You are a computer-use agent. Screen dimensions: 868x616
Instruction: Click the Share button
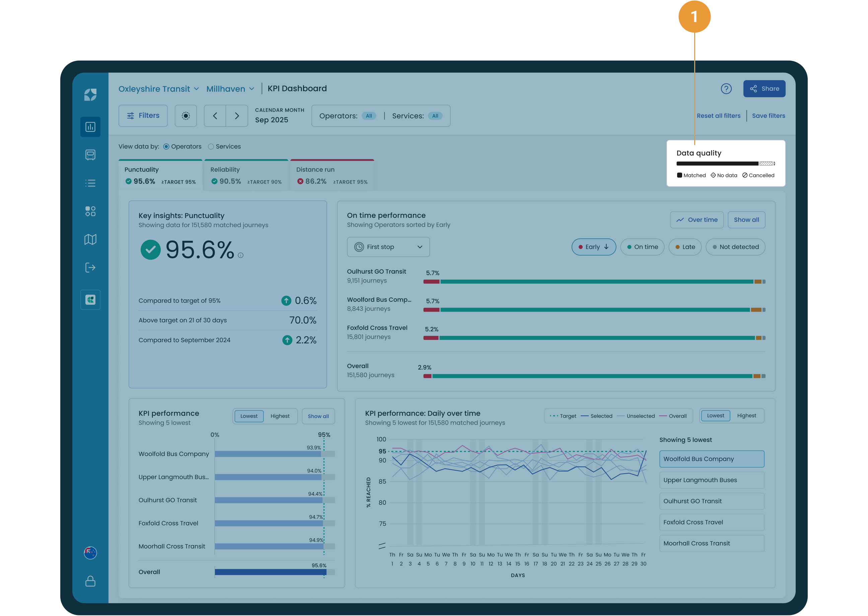[x=764, y=89]
